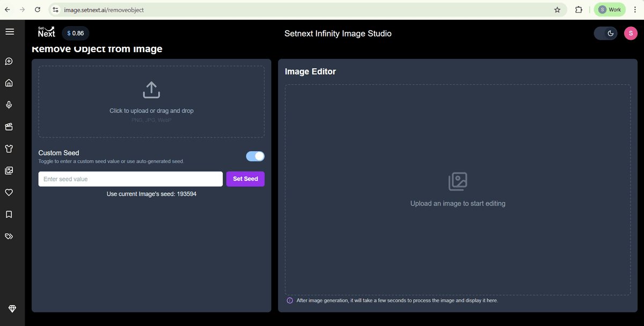Click the 'PNG, JPG, WebP' format hint
Viewport: 644px width, 326px height.
point(151,120)
